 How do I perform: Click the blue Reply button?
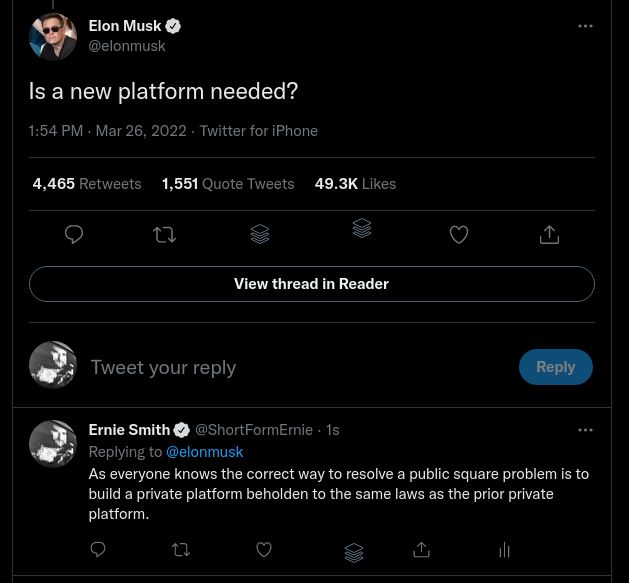coord(555,367)
